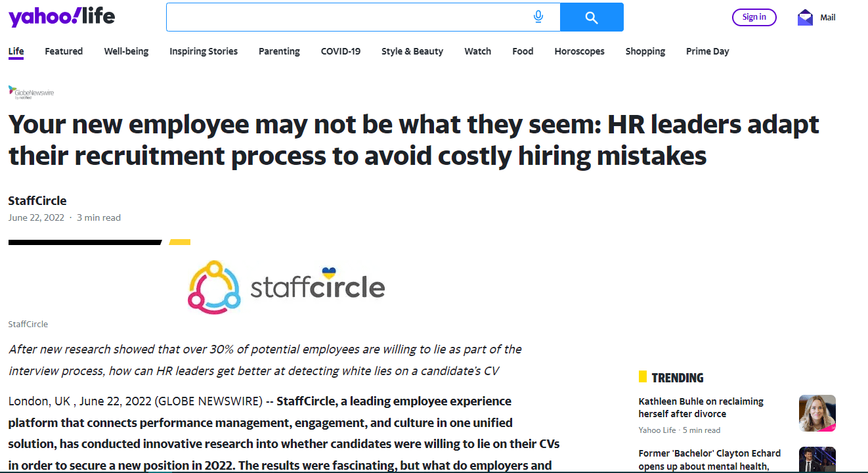Click the StaffCircle logo image
The width and height of the screenshot is (868, 473).
click(286, 286)
